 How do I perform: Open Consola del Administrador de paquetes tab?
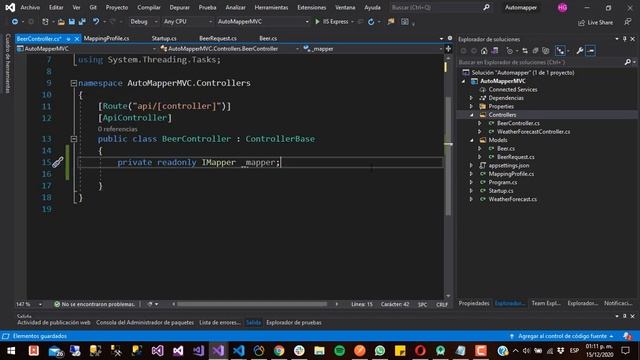click(x=145, y=322)
